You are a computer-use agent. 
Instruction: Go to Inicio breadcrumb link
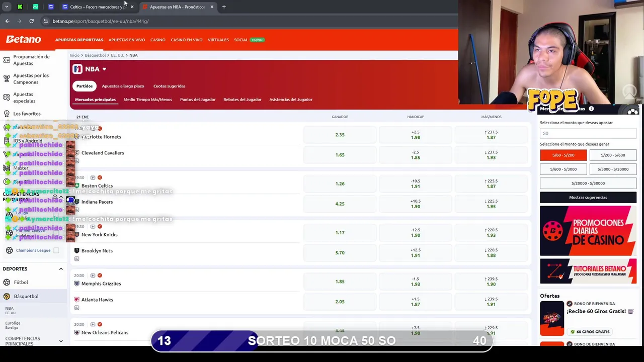pyautogui.click(x=74, y=55)
